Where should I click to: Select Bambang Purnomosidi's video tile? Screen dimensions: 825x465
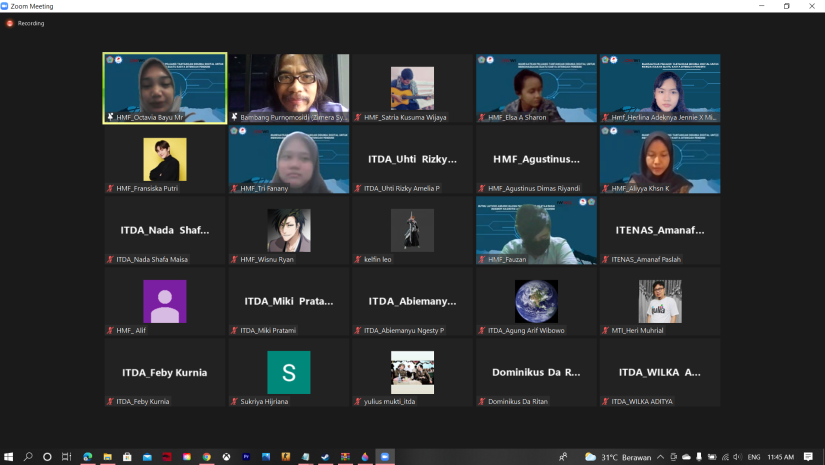[288, 88]
